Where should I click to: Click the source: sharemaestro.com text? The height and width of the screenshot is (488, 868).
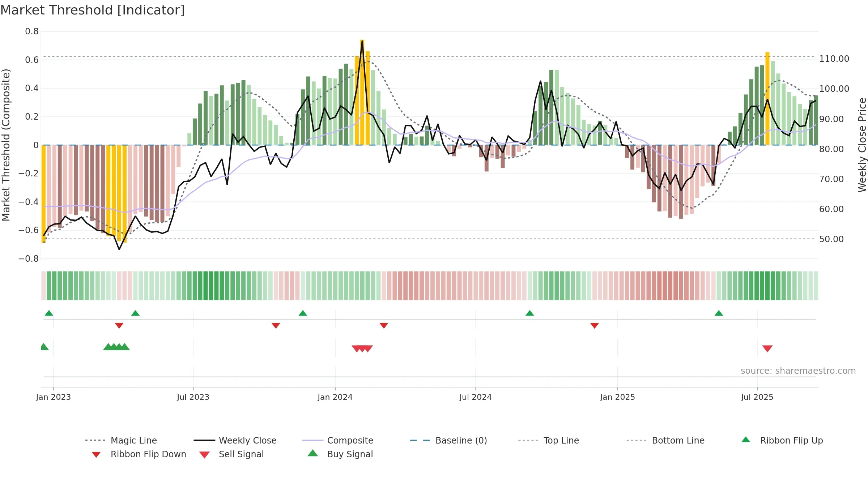798,371
